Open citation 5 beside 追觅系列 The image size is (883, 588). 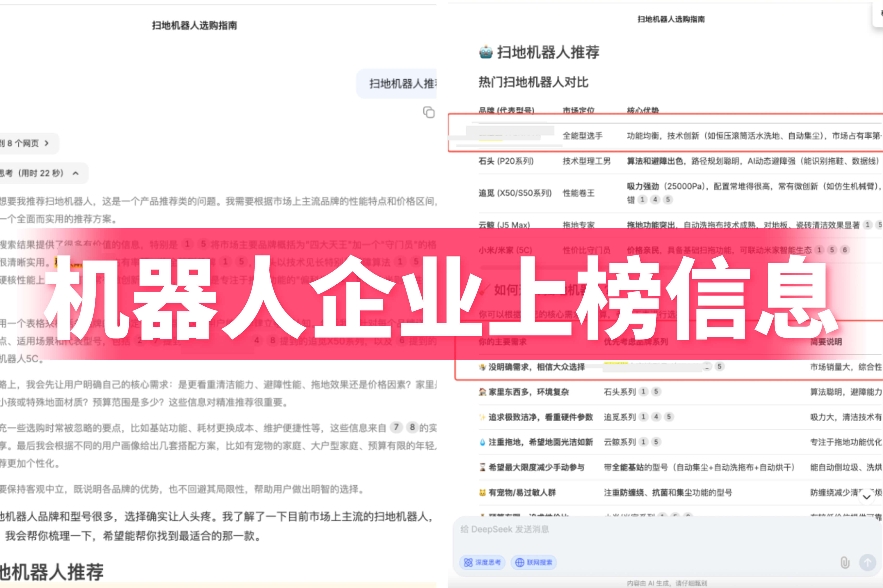(669, 417)
